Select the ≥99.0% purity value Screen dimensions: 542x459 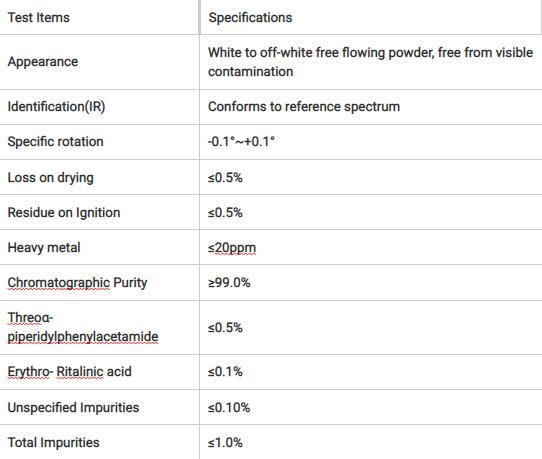(229, 283)
